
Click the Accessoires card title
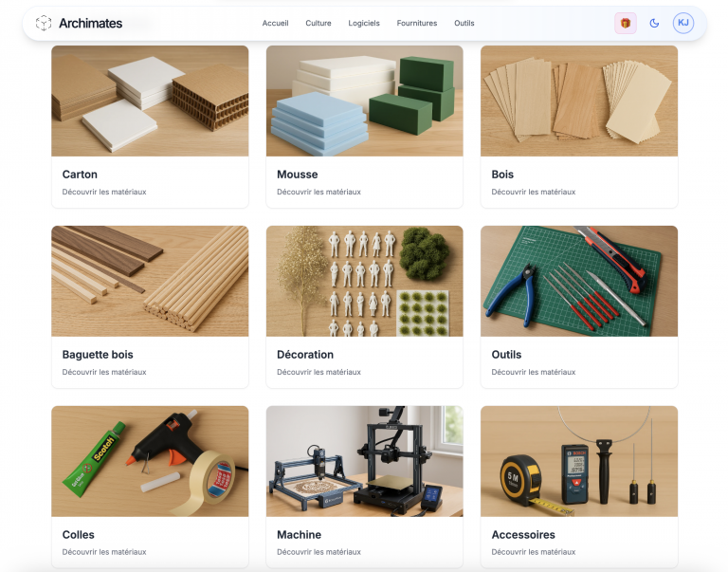coord(523,535)
